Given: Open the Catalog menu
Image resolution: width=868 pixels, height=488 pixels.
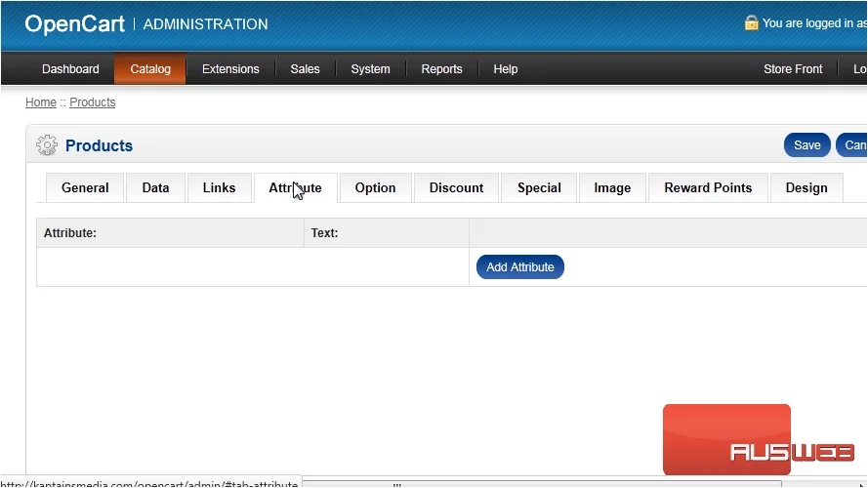Looking at the screenshot, I should coord(150,69).
